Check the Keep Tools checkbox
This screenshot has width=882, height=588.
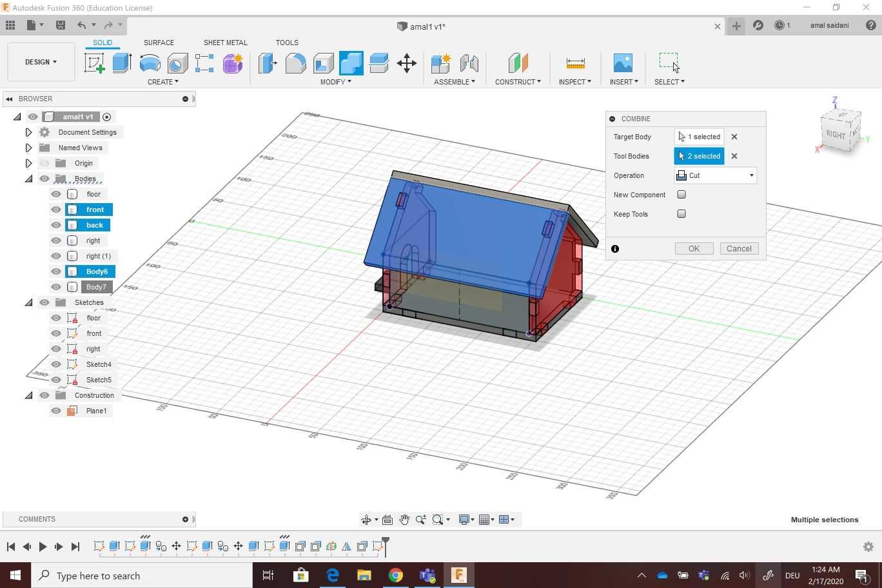681,214
